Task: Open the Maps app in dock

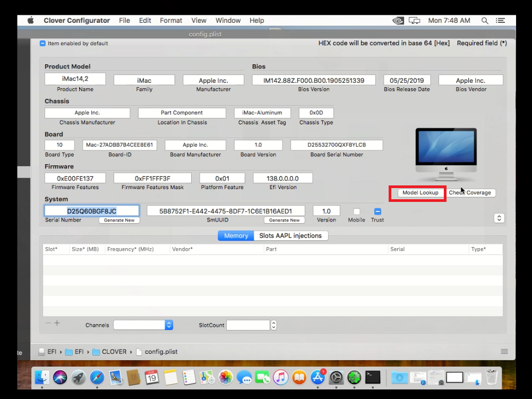Action: coord(207,377)
